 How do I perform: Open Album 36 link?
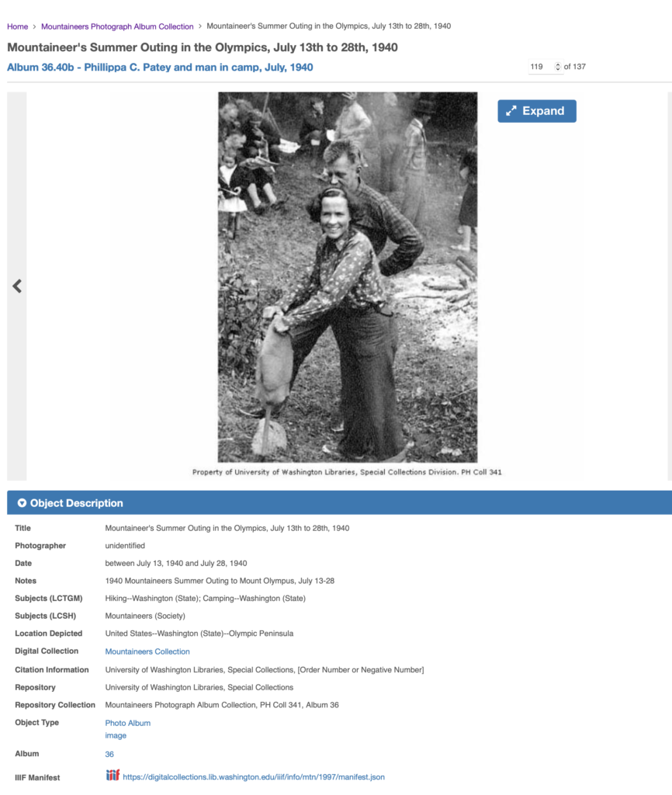(x=109, y=755)
